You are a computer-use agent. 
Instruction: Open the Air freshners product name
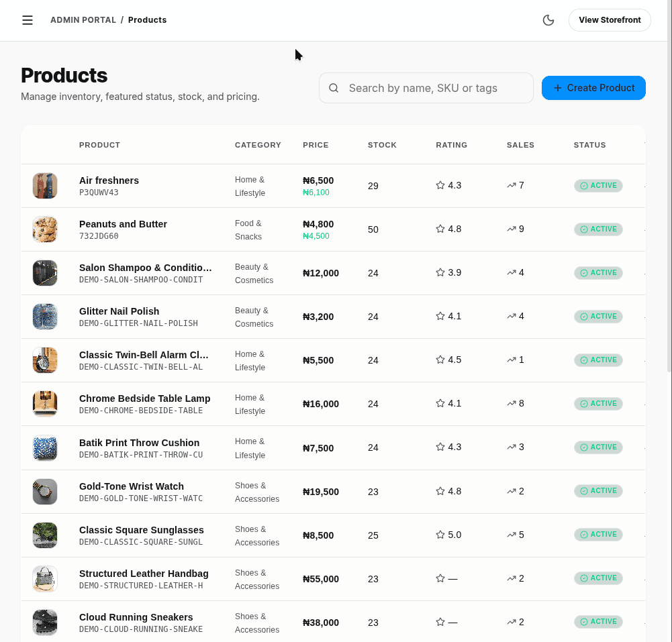pyautogui.click(x=109, y=180)
